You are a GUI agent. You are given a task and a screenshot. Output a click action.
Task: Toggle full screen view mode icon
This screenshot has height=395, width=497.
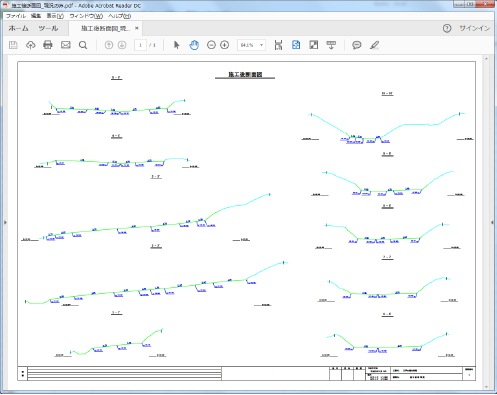tap(314, 45)
